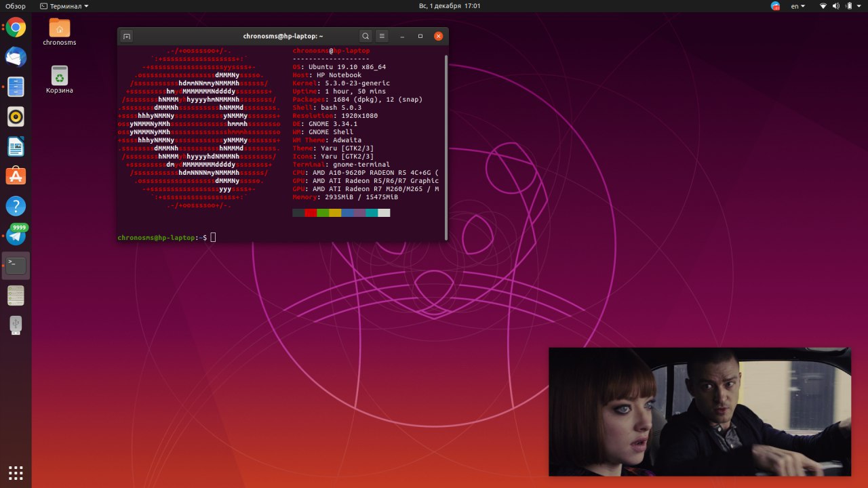This screenshot has width=868, height=488.
Task: Click the Theme: Yaru [GTK2/3] line
Action: click(333, 148)
